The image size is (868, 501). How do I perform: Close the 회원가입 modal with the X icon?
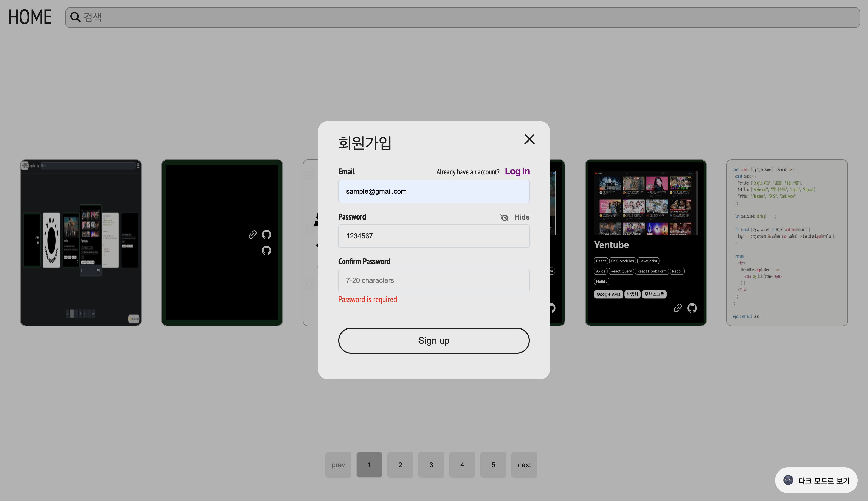click(529, 139)
